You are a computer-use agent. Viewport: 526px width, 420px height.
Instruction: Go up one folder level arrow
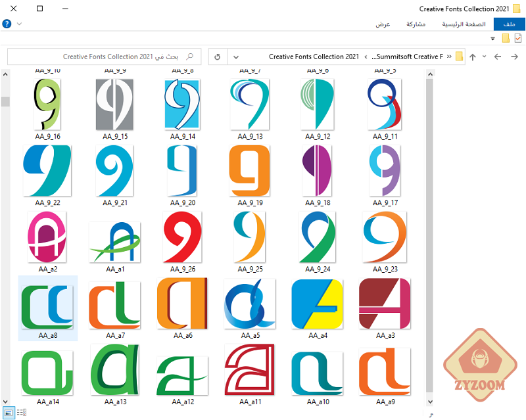point(473,57)
